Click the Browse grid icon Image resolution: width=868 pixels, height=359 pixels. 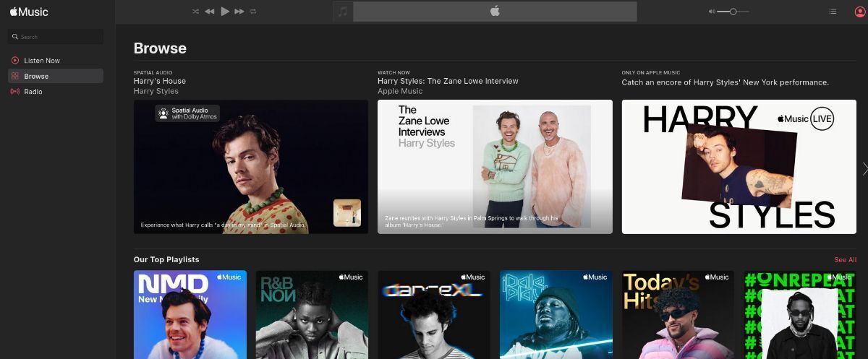[x=15, y=76]
